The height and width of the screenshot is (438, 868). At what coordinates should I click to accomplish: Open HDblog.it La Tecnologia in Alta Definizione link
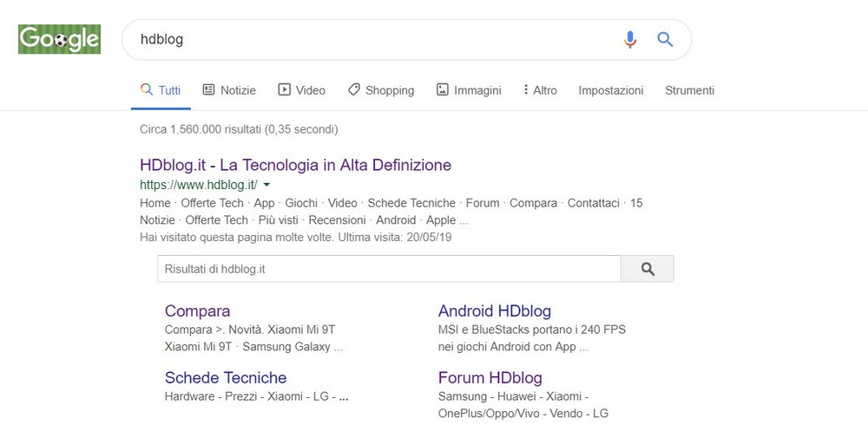click(296, 165)
